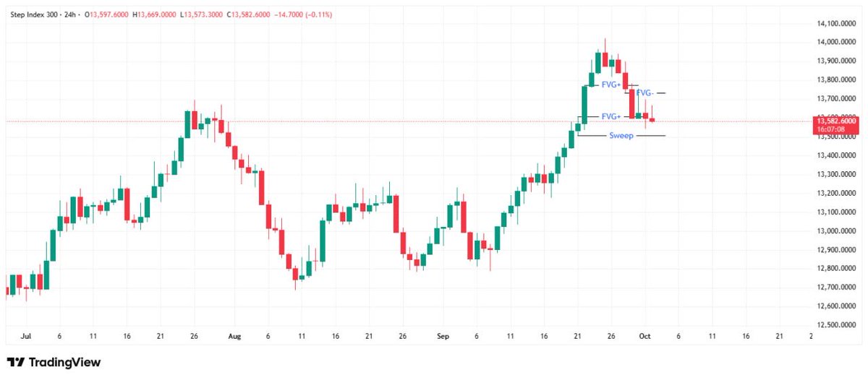Click the 13,100.0000 price axis label
868x380 pixels.
[837, 212]
